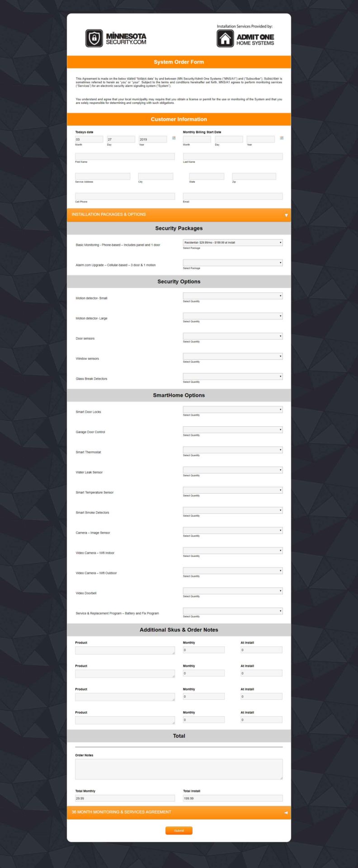The width and height of the screenshot is (358, 868).
Task: Click the Total Monthly field
Action: point(125,798)
